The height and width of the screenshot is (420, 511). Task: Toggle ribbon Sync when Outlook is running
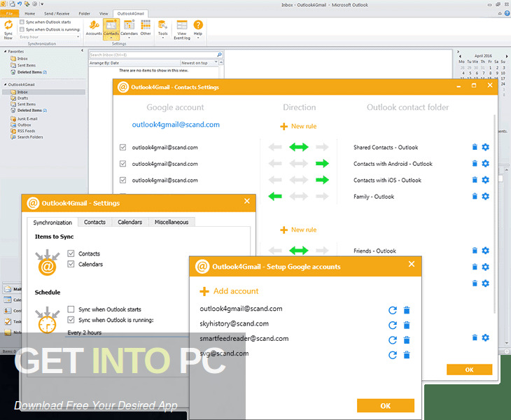(22, 29)
